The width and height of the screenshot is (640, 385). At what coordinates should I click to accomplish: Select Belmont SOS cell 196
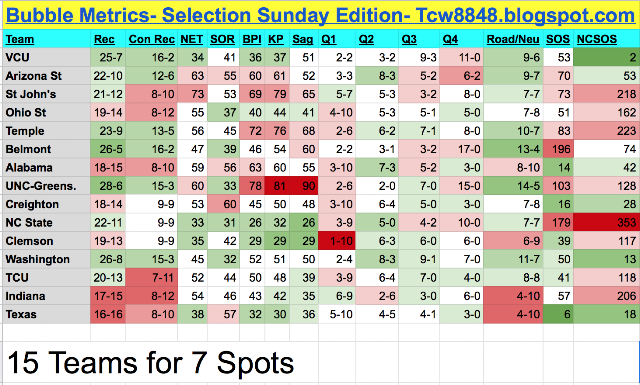coord(558,149)
